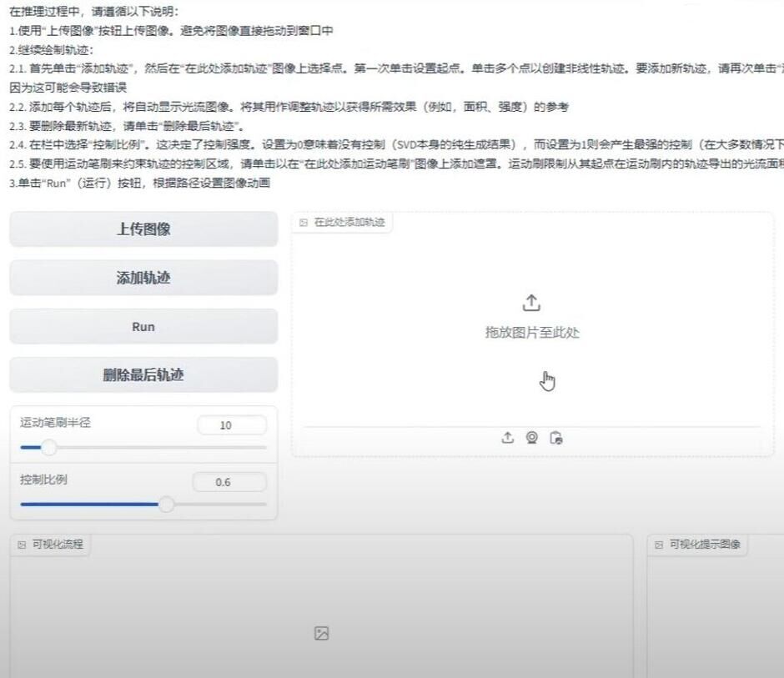Click the 控制比例 slider handle
784x678 pixels.
167,505
